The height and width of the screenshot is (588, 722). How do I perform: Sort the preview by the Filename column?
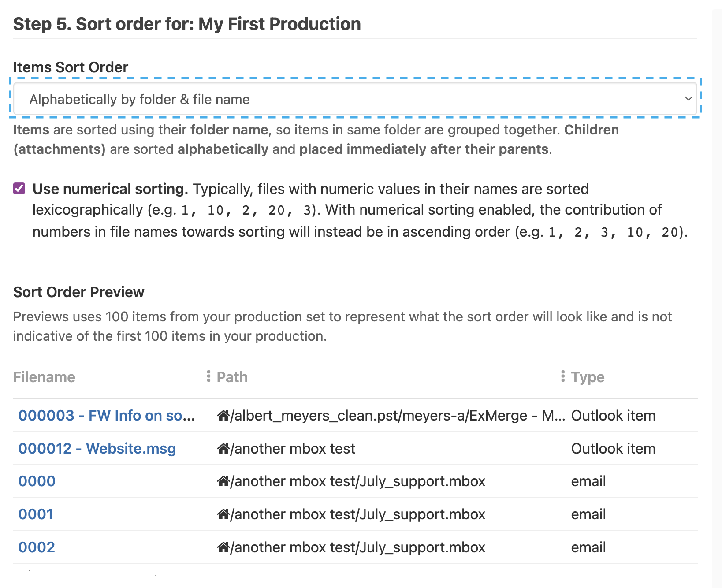(44, 377)
